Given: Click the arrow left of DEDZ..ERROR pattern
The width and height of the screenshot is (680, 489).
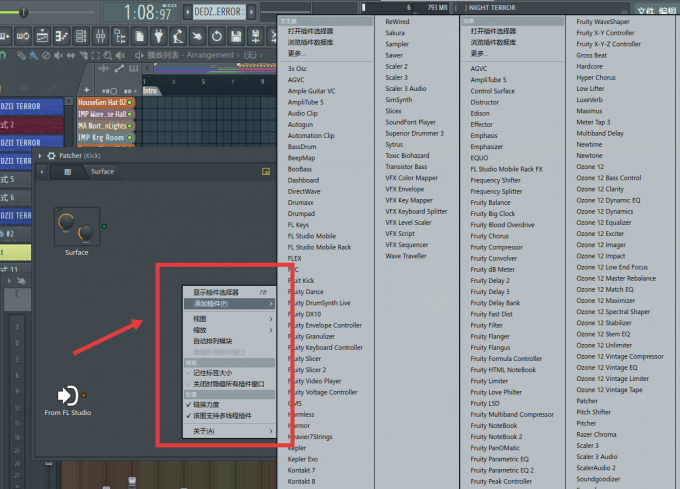Looking at the screenshot, I should pyautogui.click(x=187, y=12).
